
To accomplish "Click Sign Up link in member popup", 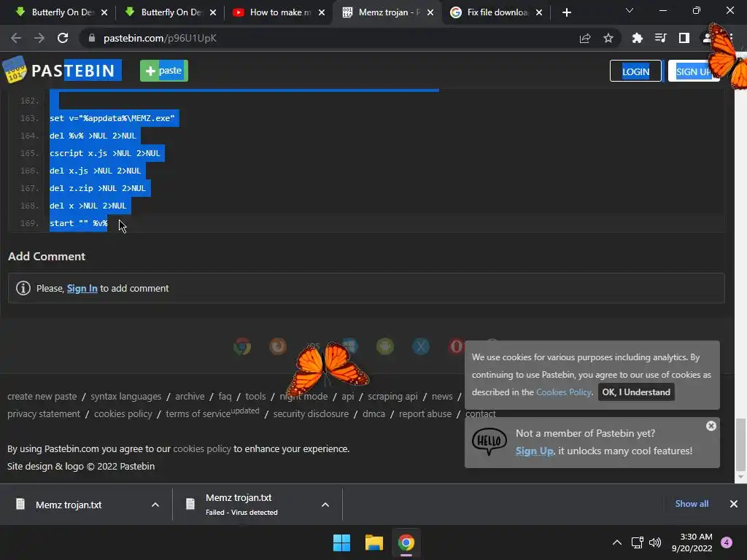I will 535,451.
